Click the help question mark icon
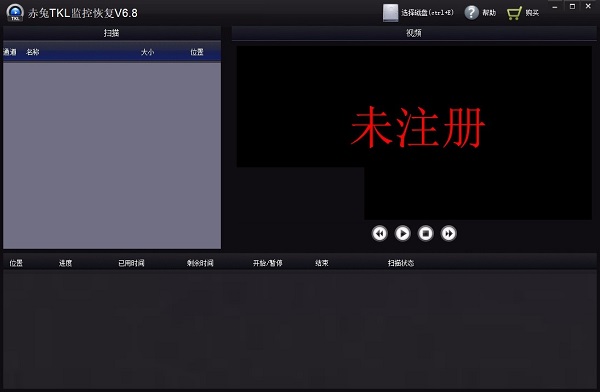600x392 pixels. [471, 13]
